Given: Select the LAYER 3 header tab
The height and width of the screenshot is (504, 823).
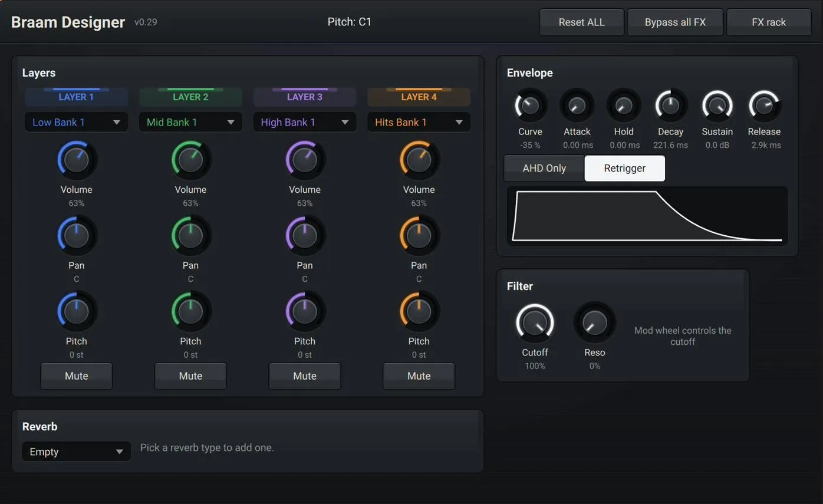Looking at the screenshot, I should click(305, 97).
